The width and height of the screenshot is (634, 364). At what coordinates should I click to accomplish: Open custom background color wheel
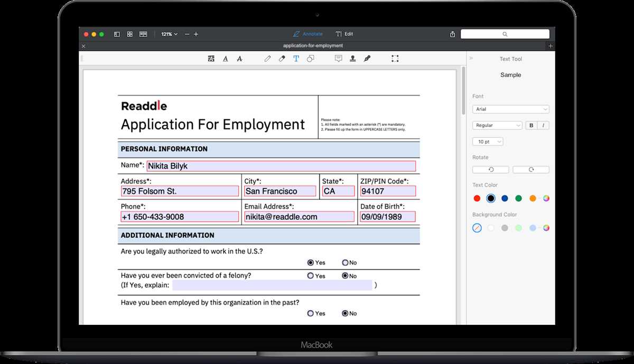point(546,228)
